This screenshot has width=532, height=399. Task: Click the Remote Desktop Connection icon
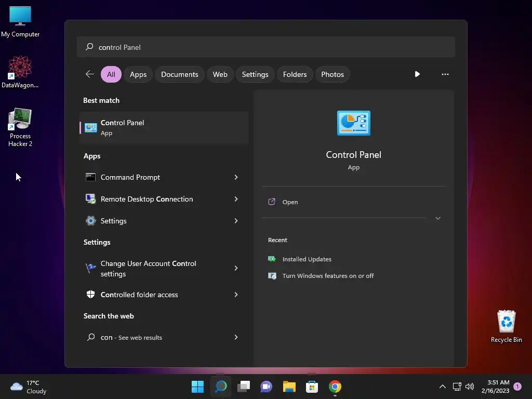tap(90, 199)
